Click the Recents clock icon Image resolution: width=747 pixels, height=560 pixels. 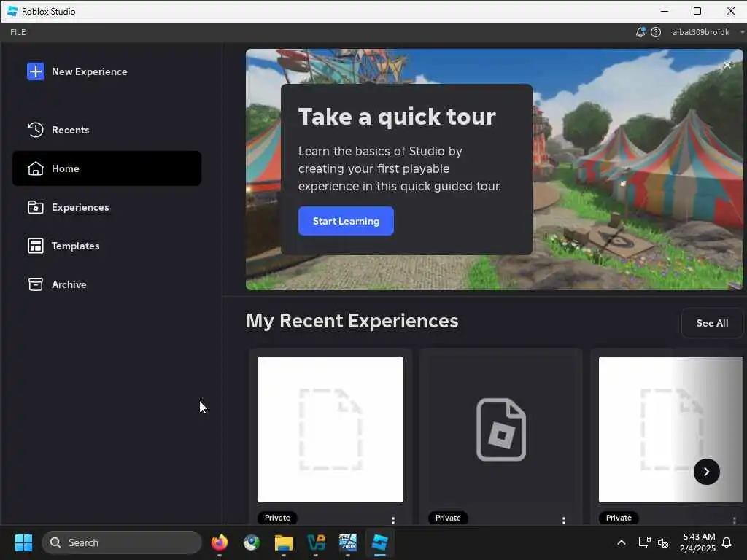point(36,130)
